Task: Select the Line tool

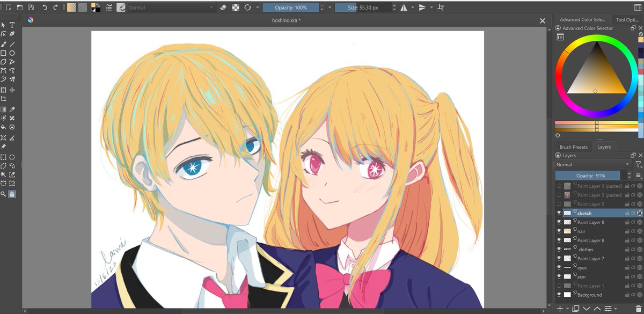Action: click(x=12, y=44)
